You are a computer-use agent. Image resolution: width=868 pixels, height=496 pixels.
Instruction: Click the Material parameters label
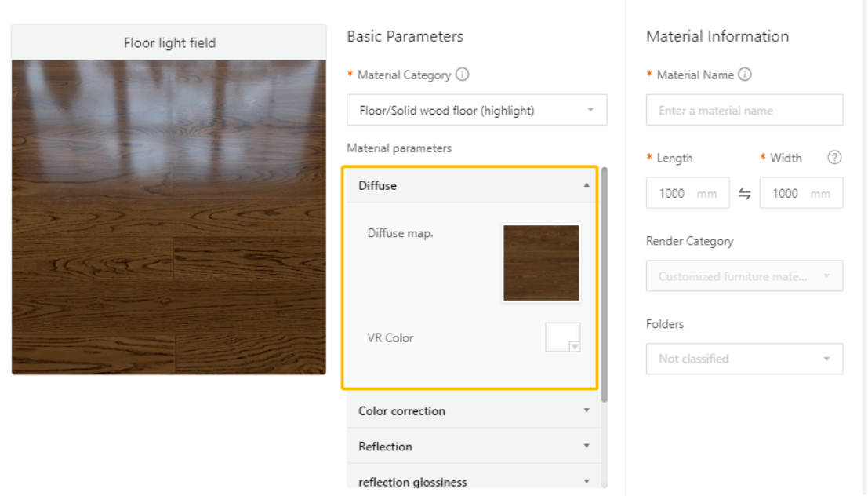399,148
